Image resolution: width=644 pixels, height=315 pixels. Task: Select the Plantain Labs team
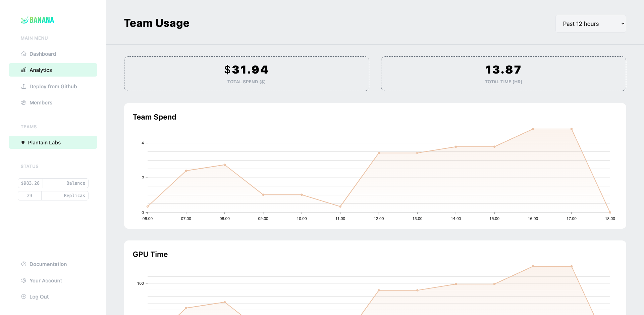pos(53,142)
